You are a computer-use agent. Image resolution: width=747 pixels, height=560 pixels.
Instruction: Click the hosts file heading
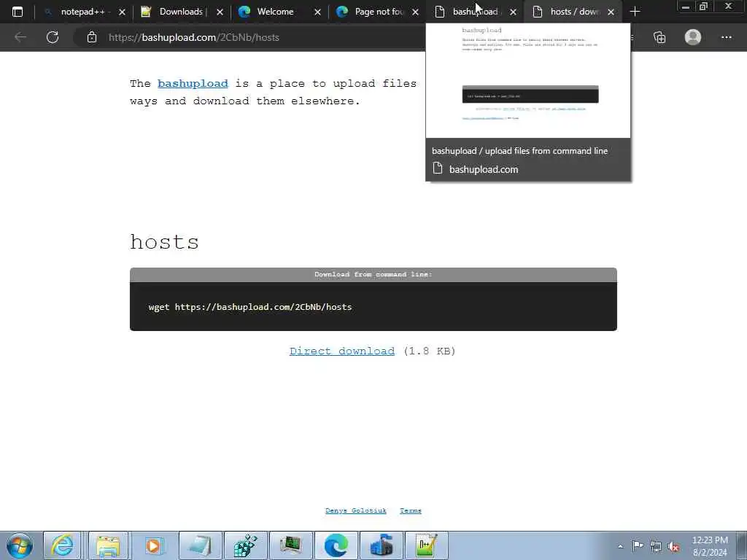[164, 242]
